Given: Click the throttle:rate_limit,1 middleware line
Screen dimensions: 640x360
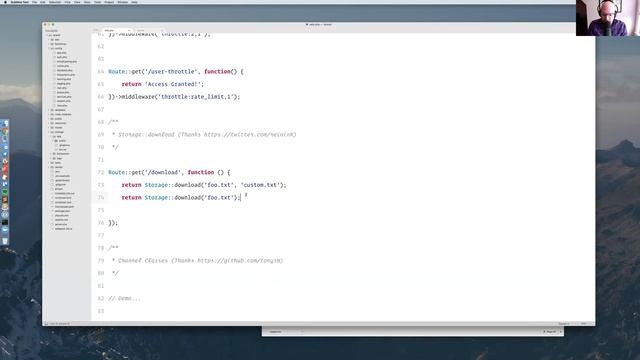Looking at the screenshot, I should coord(174,97).
